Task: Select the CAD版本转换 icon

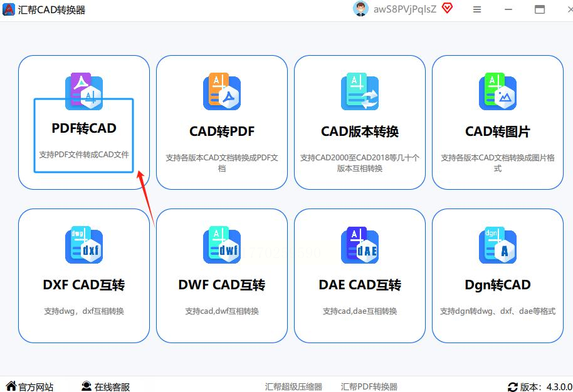Action: [360, 91]
